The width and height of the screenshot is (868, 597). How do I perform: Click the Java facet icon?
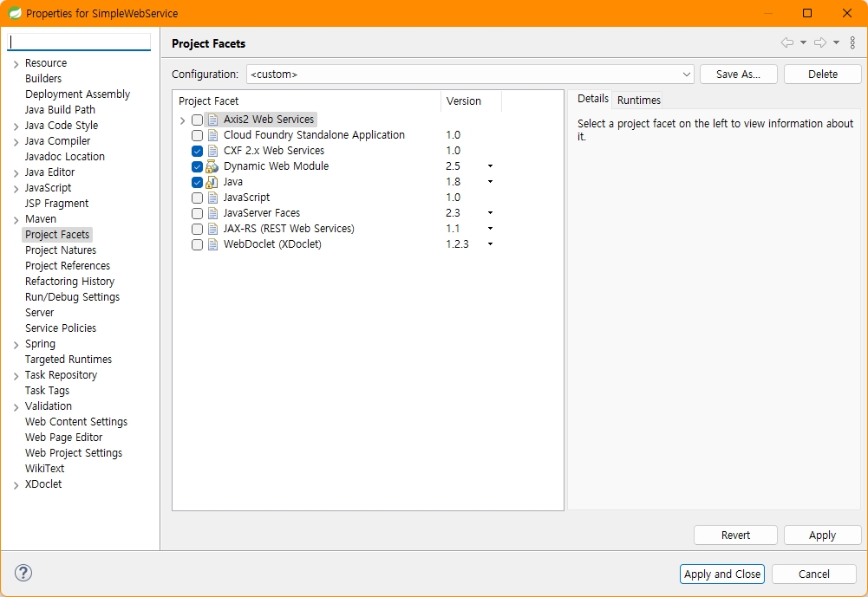click(212, 181)
